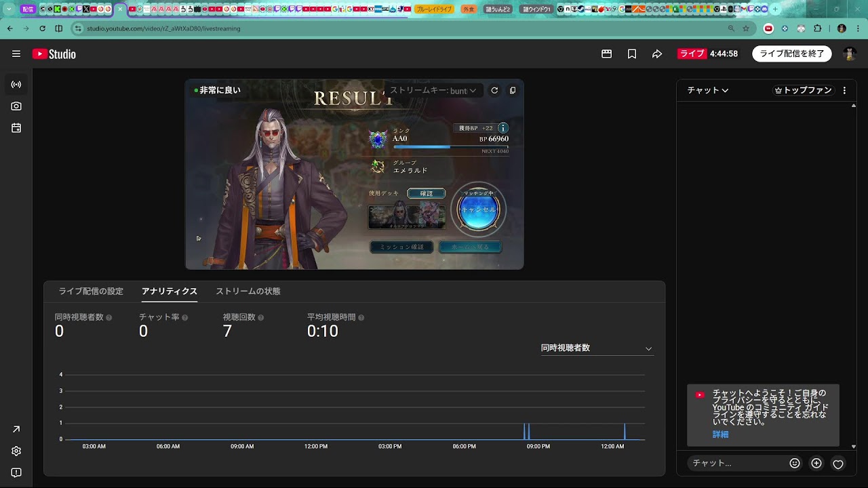
Task: Select the Stream (broadcast) sidebar icon
Action: tap(16, 85)
